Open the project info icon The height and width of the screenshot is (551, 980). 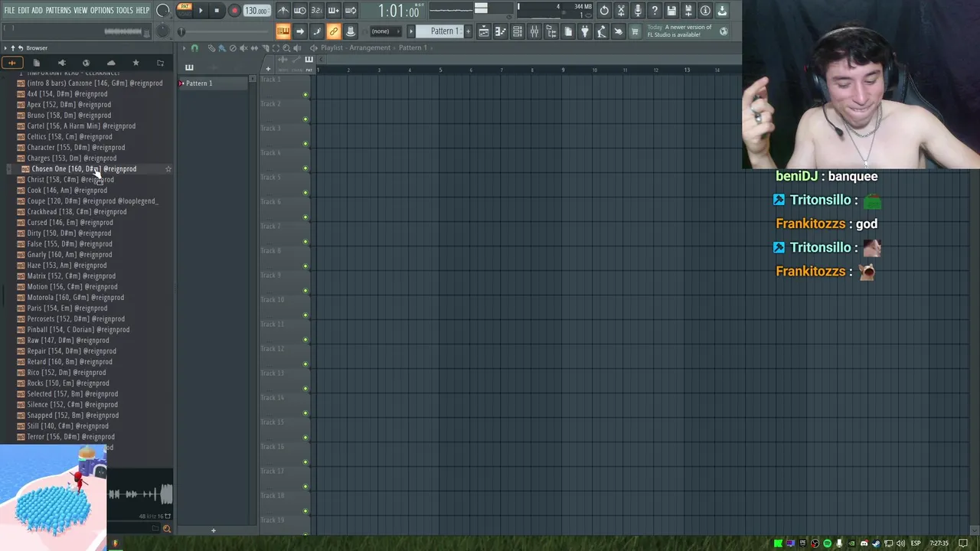click(x=705, y=11)
